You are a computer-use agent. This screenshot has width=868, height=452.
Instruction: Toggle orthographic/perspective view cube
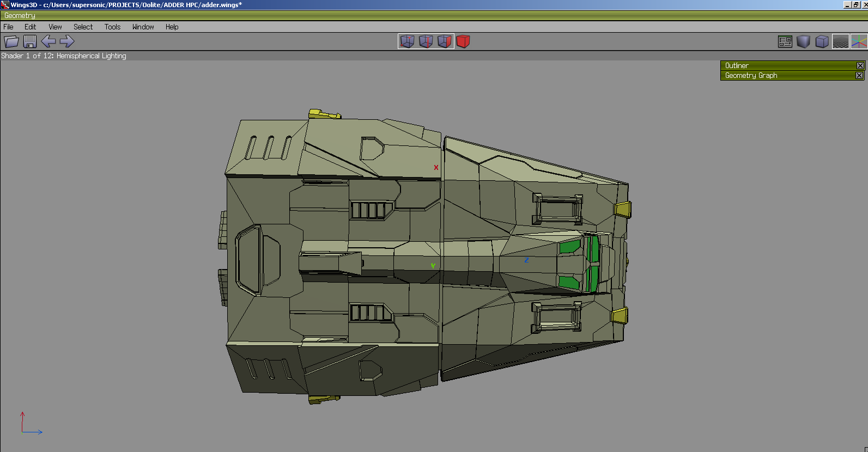(x=822, y=41)
